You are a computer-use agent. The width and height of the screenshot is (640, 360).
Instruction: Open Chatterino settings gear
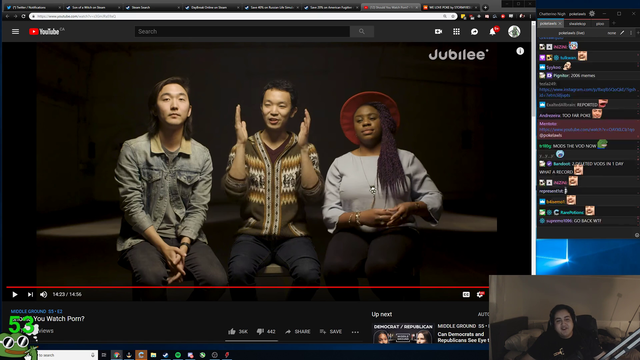(592, 13)
